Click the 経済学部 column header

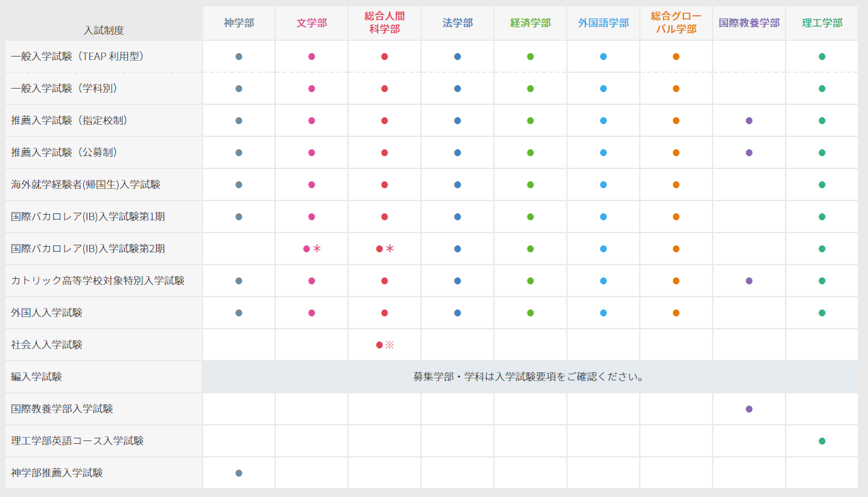(x=530, y=22)
